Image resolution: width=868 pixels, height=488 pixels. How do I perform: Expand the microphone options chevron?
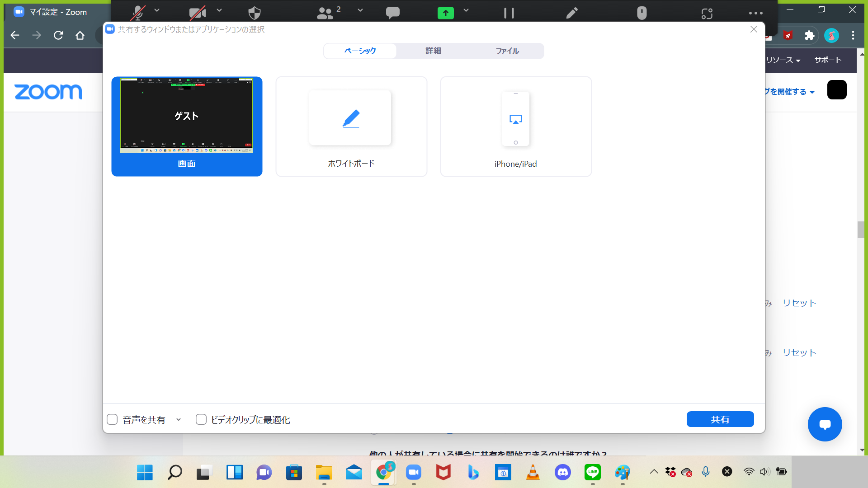click(x=157, y=10)
